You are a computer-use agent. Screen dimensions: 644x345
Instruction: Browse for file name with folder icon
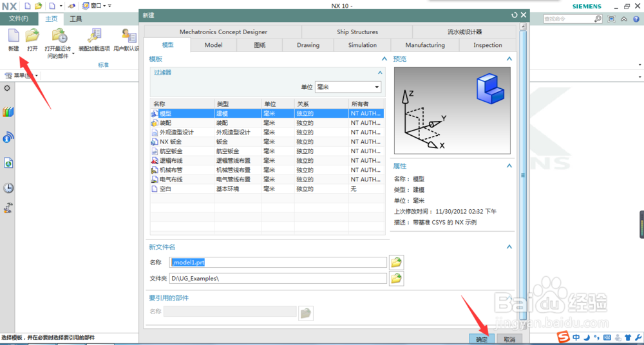coord(396,263)
